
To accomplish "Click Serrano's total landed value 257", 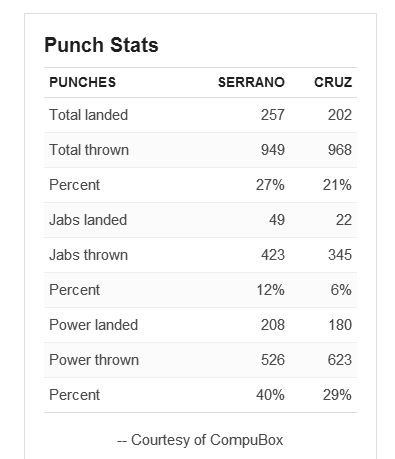I will pyautogui.click(x=273, y=115).
